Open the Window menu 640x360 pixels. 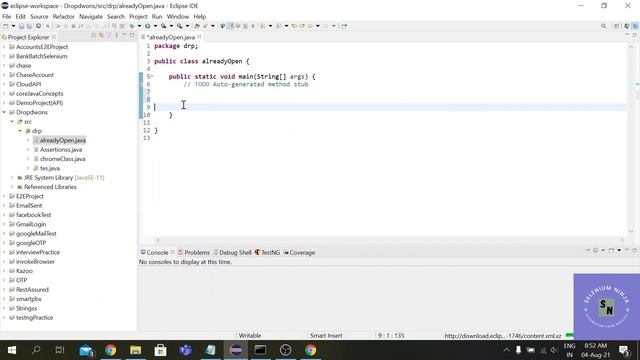tap(178, 16)
